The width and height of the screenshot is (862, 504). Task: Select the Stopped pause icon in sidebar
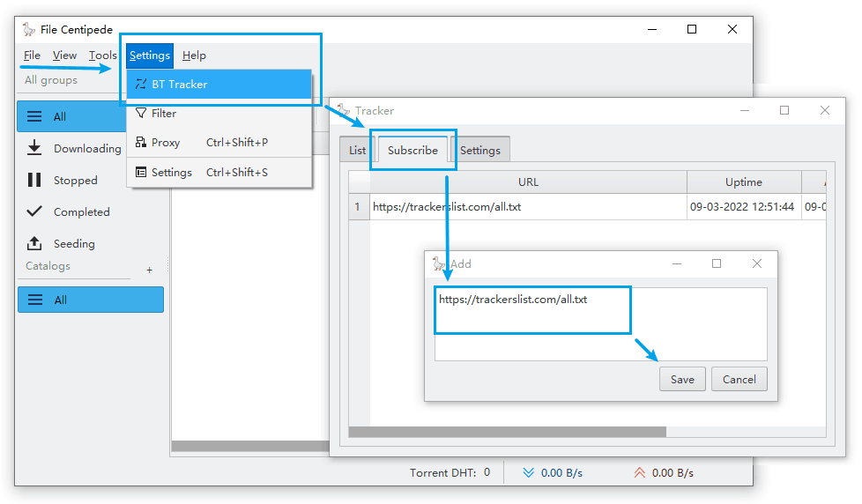[34, 180]
